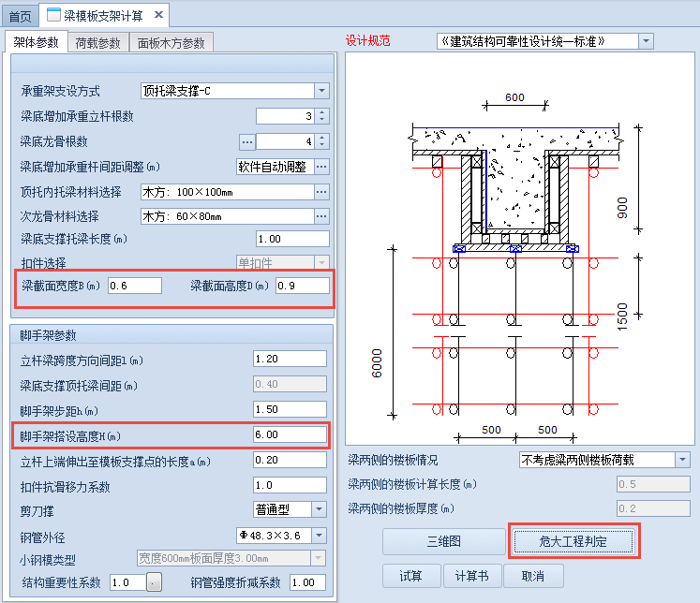The width and height of the screenshot is (700, 603).
Task: Click small button beside 结构重要性系数
Action: [155, 582]
